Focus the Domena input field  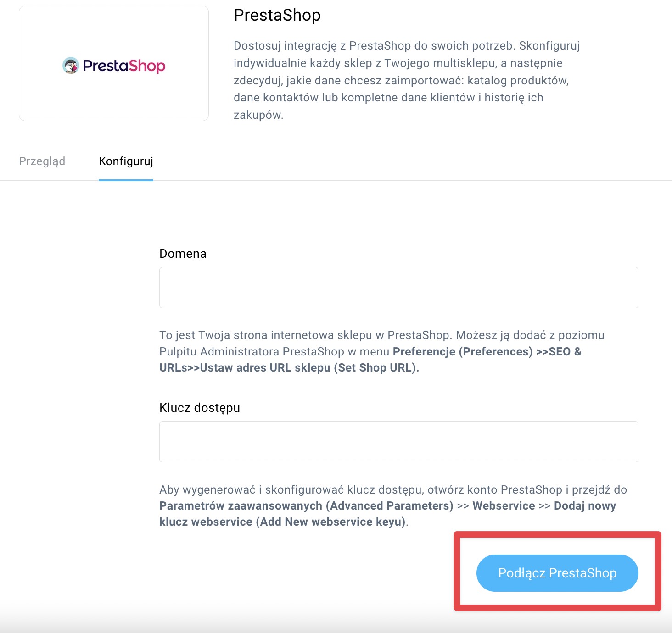pyautogui.click(x=398, y=288)
